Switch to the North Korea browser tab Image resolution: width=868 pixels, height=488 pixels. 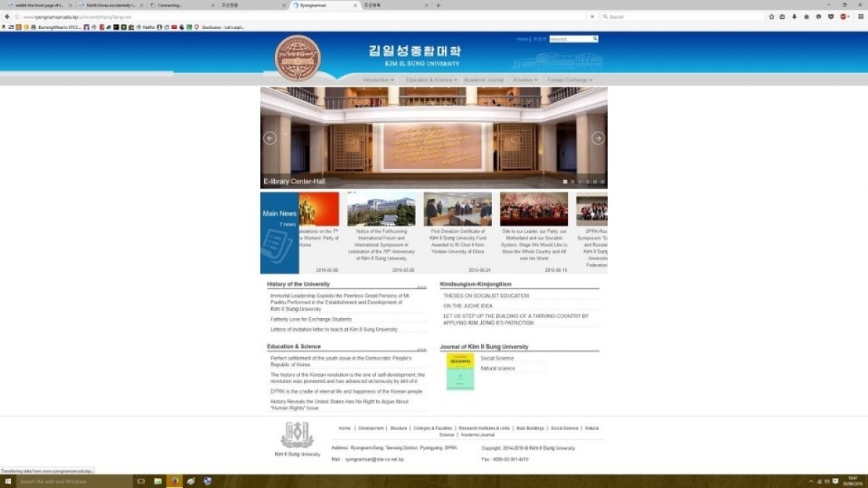(109, 4)
